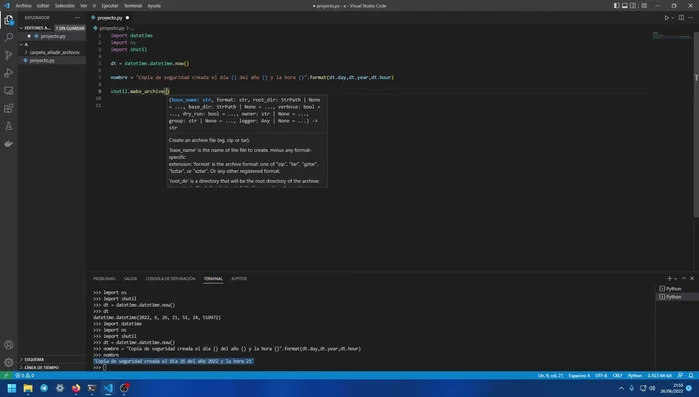Open the Selección menu
699x397 pixels.
click(x=65, y=6)
